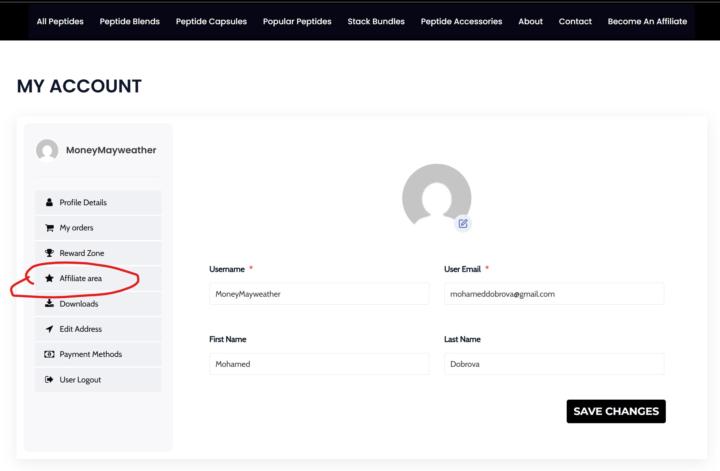This screenshot has width=720, height=471.
Task: Select User Logout
Action: coord(98,380)
